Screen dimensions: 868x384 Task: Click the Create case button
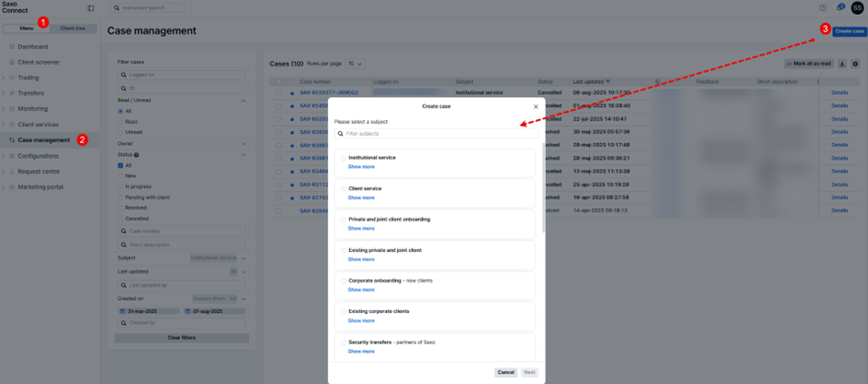849,31
